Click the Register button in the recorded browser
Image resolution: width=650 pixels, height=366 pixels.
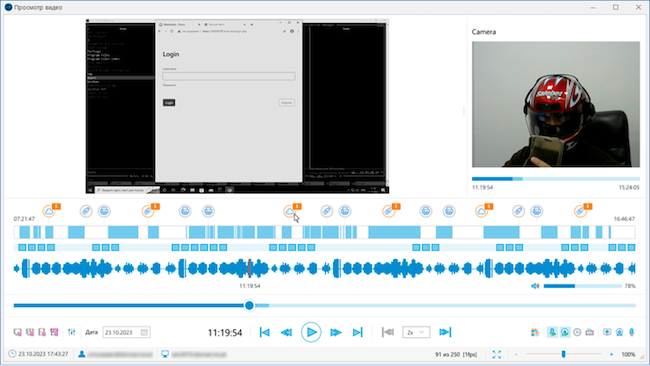point(286,102)
